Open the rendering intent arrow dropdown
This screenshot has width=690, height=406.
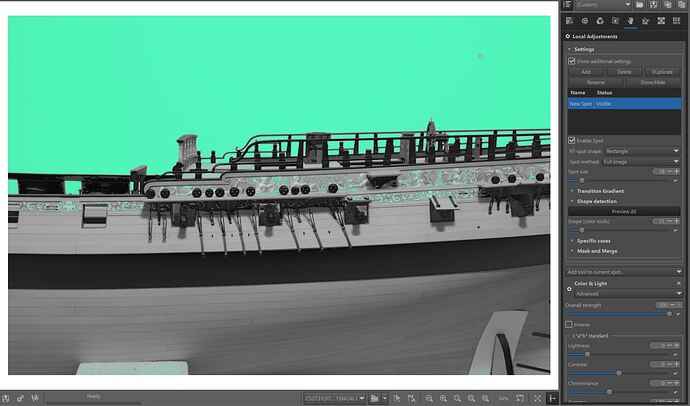(x=385, y=399)
